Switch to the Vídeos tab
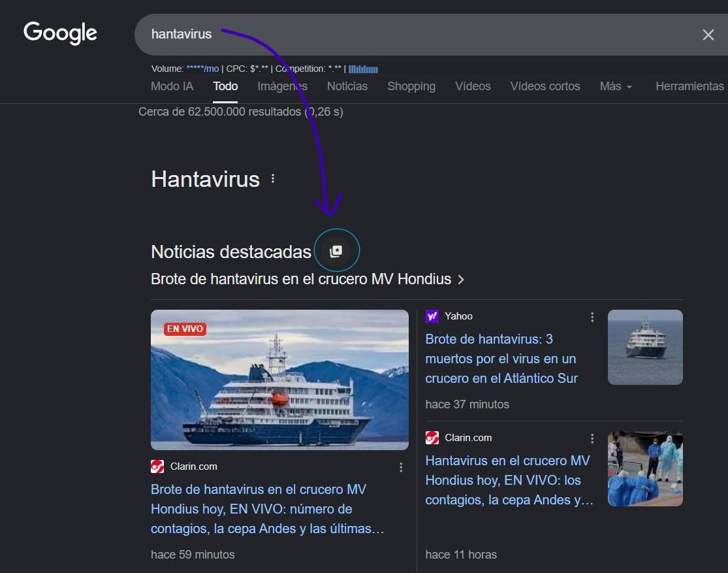 point(473,86)
